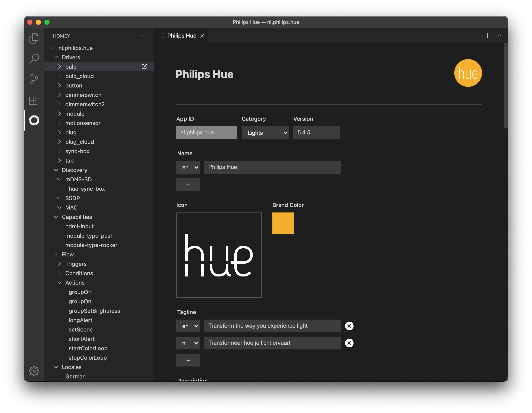Click the Dutch tagline text field
Viewport: 532px width, 413px height.
272,343
